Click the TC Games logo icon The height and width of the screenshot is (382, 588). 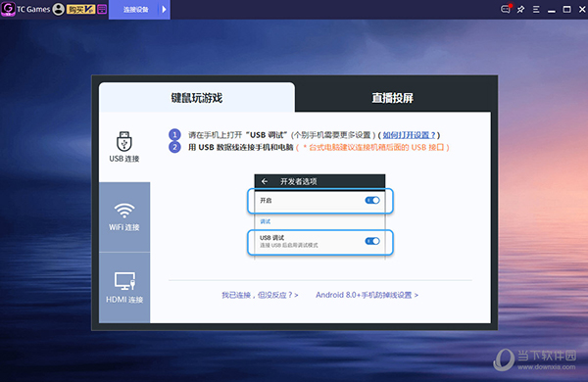[8, 9]
